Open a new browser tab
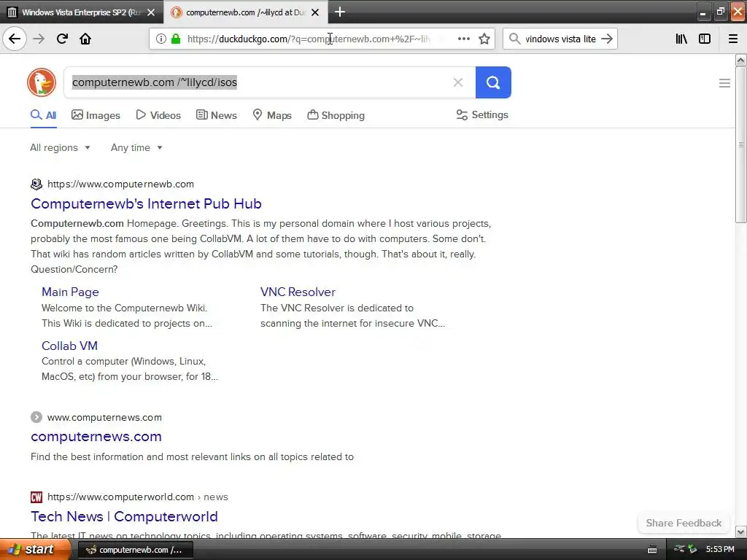 coord(340,12)
